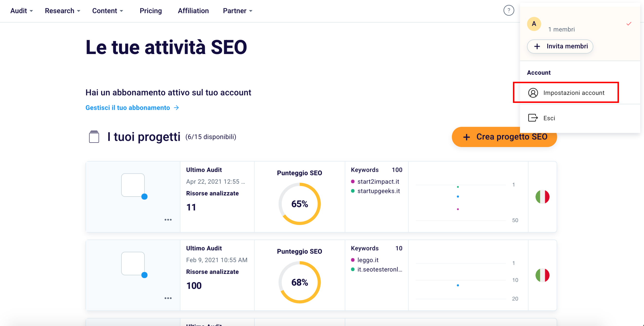The height and width of the screenshot is (326, 644).
Task: Click Crea progetto SEO button
Action: pyautogui.click(x=504, y=137)
